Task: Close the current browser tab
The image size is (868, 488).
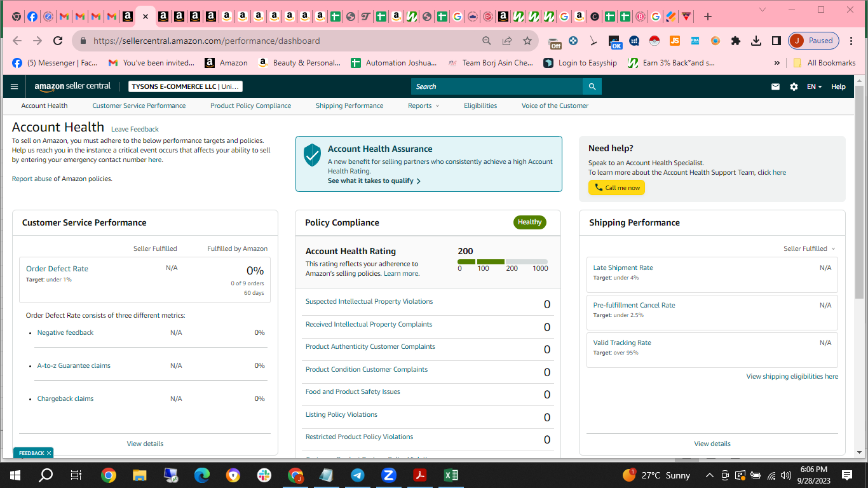Action: point(145,17)
